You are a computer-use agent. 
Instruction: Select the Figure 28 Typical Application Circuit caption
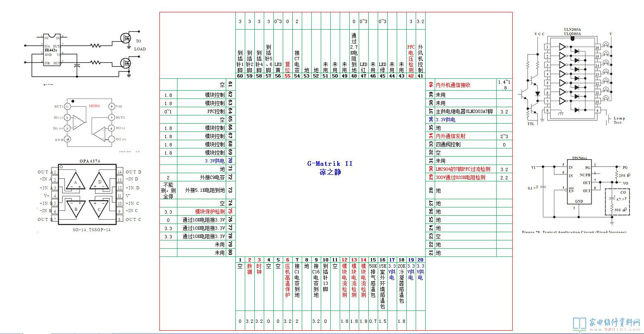click(x=574, y=233)
